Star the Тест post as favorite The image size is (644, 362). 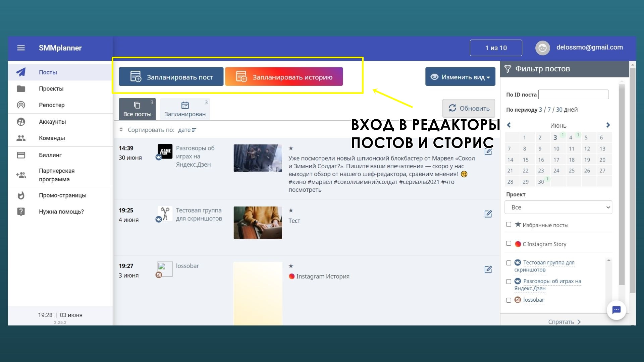coord(291,210)
